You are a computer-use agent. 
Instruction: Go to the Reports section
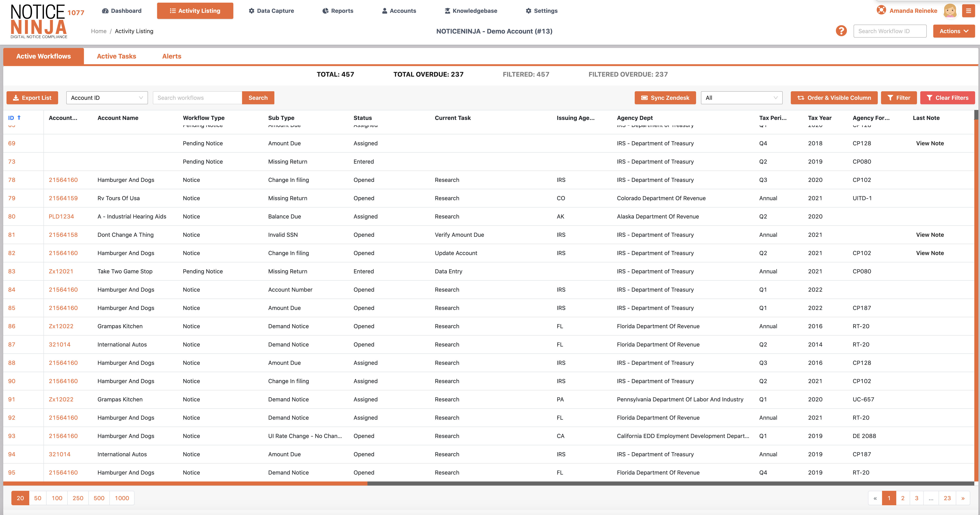(x=338, y=11)
